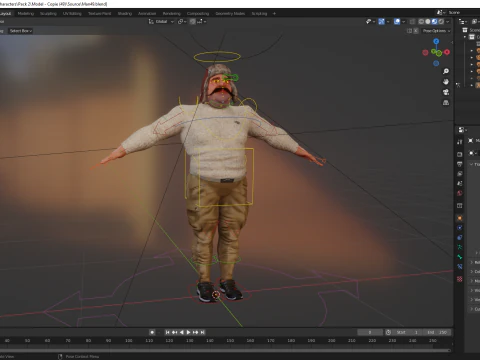480x360 pixels.
Task: Toggle viewport overlays display
Action: coord(397,21)
